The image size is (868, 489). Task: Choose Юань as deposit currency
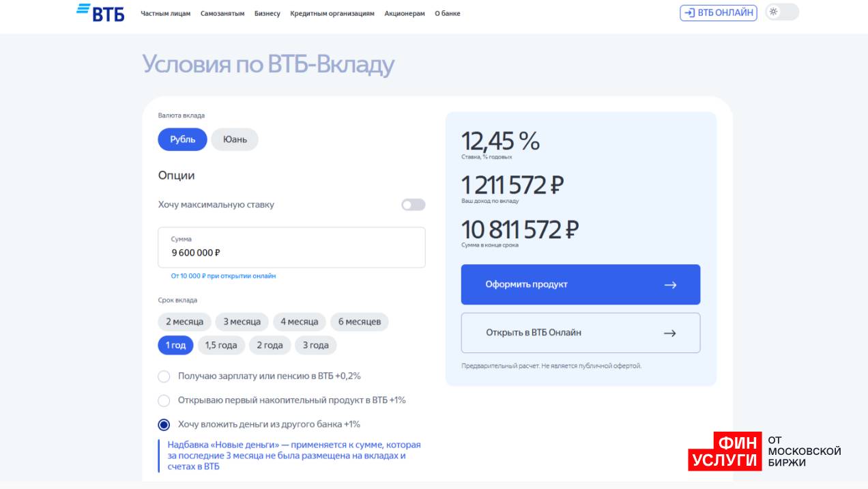[x=234, y=140]
